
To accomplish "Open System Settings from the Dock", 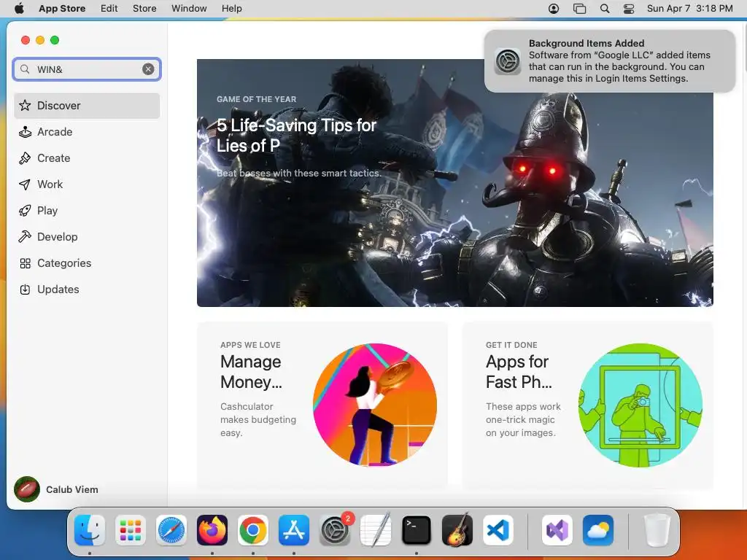I will click(335, 530).
